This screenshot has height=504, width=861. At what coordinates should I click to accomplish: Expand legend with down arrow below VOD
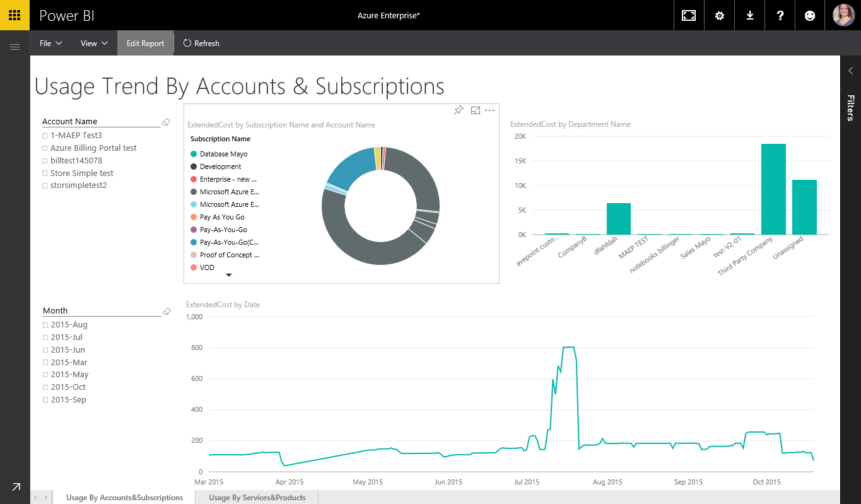229,275
